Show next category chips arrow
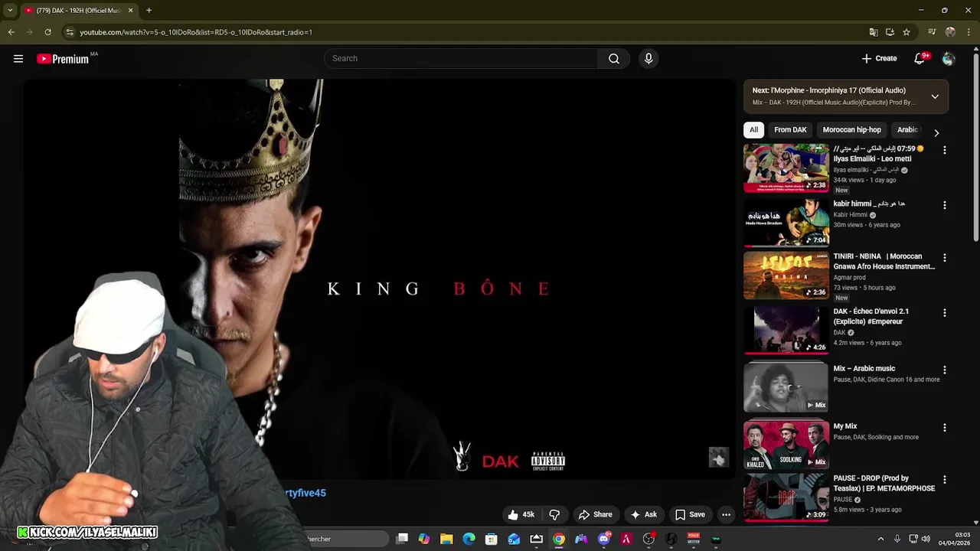This screenshot has height=551, width=980. coord(936,132)
